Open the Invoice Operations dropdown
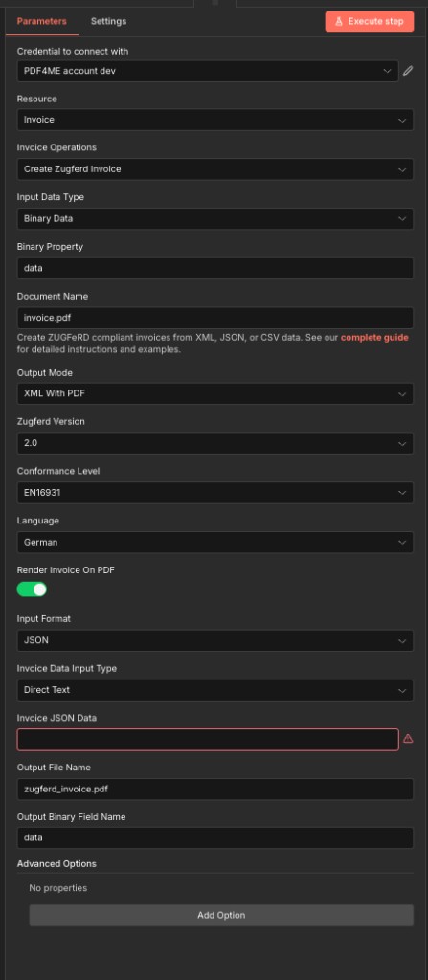 [214, 168]
